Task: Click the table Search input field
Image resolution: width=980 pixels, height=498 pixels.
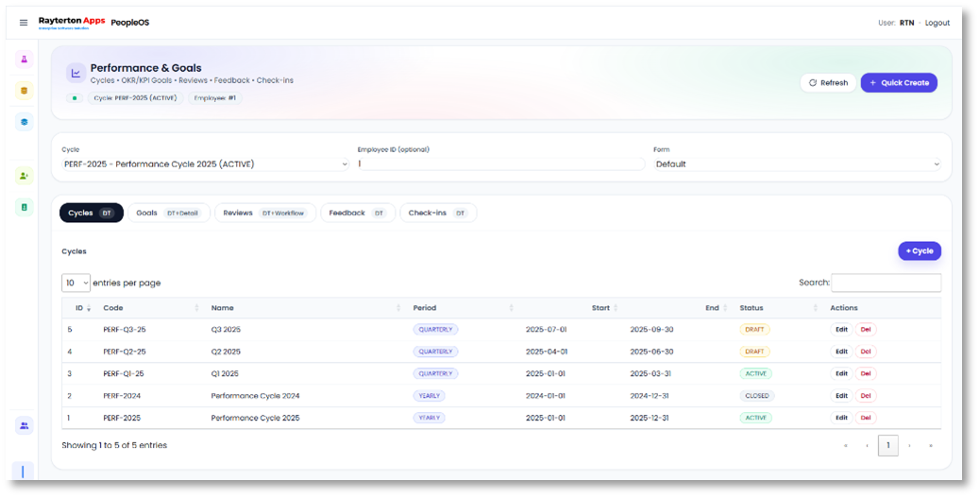Action: (886, 283)
